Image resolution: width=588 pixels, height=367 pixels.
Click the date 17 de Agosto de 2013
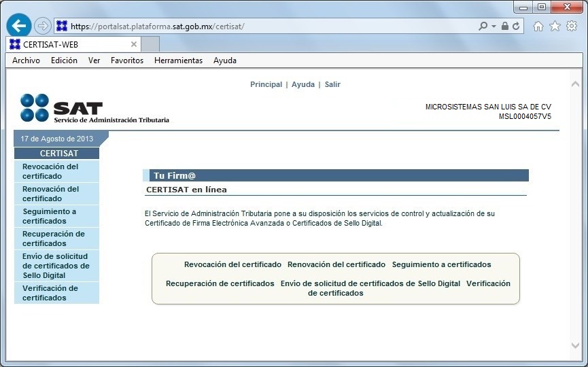click(x=56, y=139)
